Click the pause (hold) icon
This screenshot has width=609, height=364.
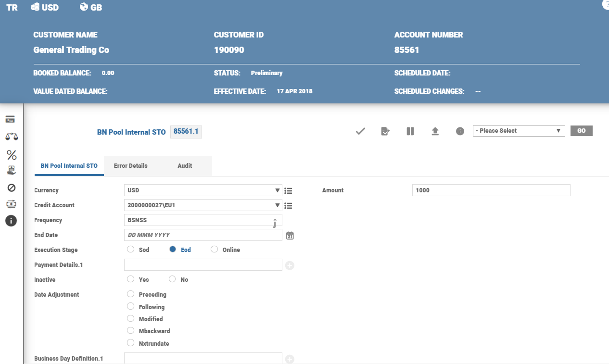point(410,131)
